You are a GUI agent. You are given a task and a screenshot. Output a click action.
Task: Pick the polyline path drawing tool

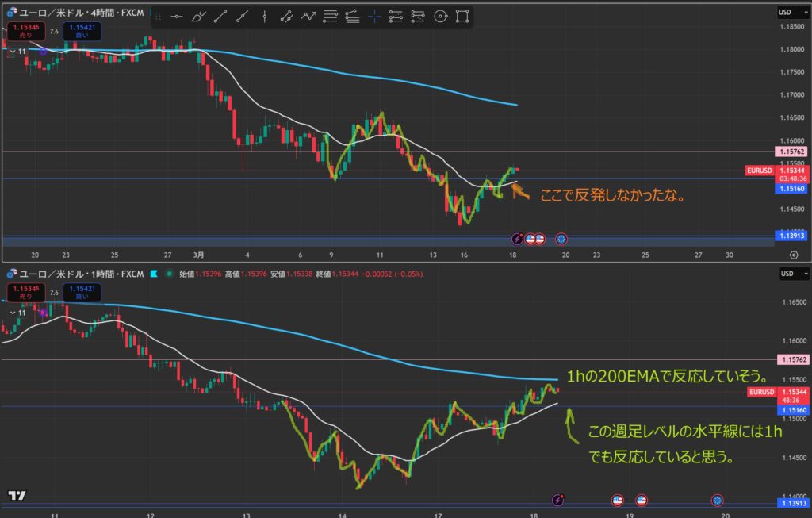coord(309,15)
